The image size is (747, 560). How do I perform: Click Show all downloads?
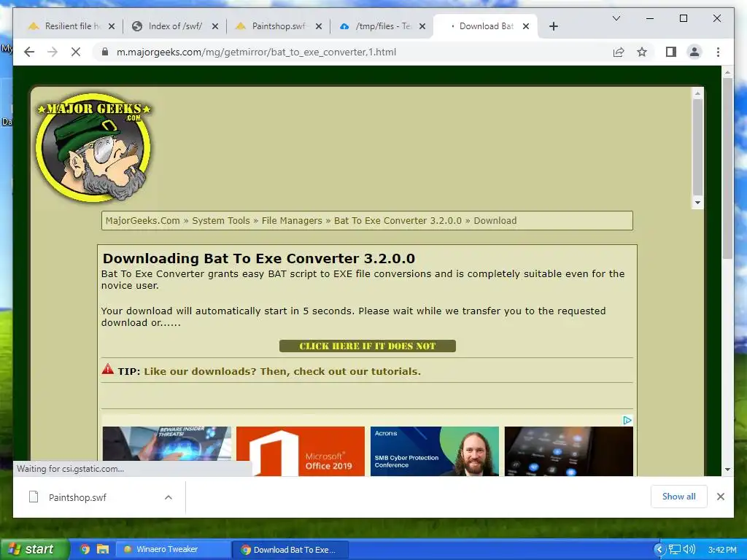679,496
